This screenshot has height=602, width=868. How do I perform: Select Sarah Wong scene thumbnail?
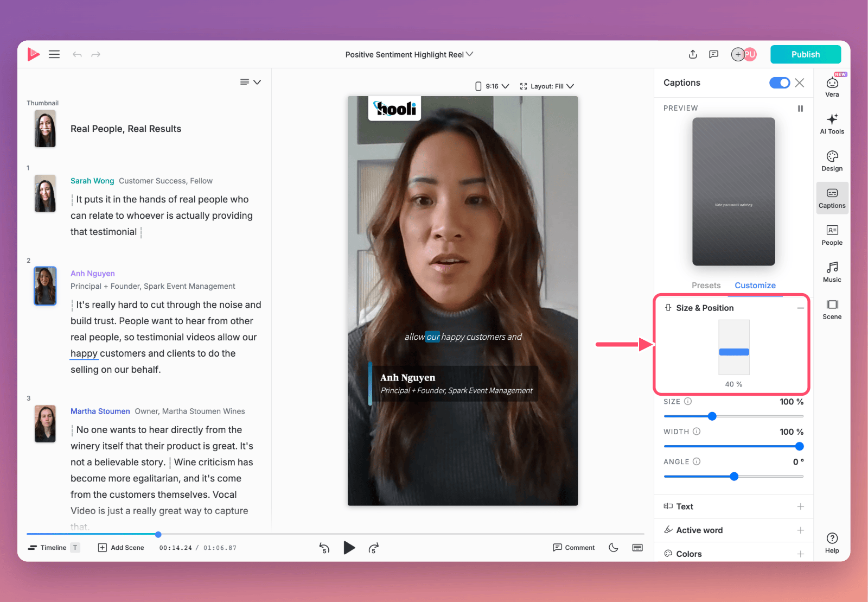coord(45,193)
